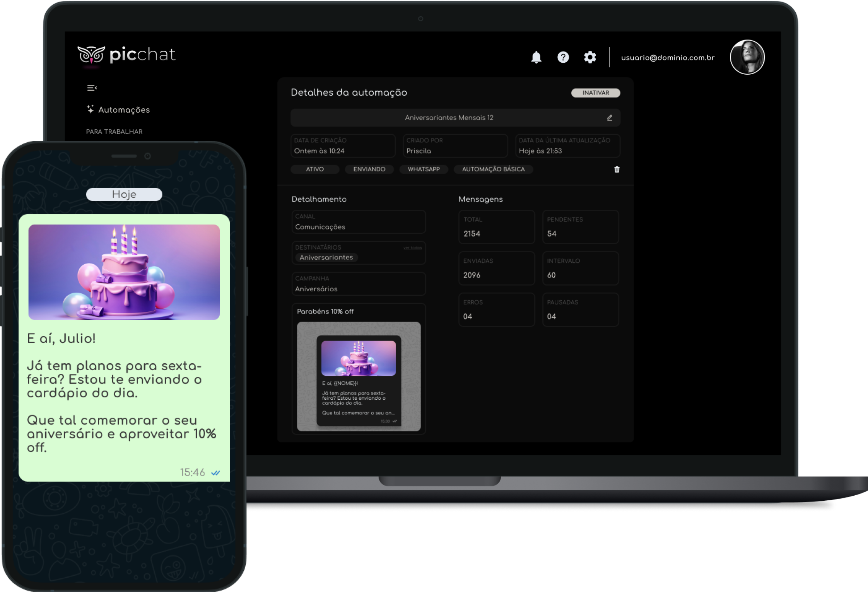Open the Parabéns 10% off message preview

point(359,376)
